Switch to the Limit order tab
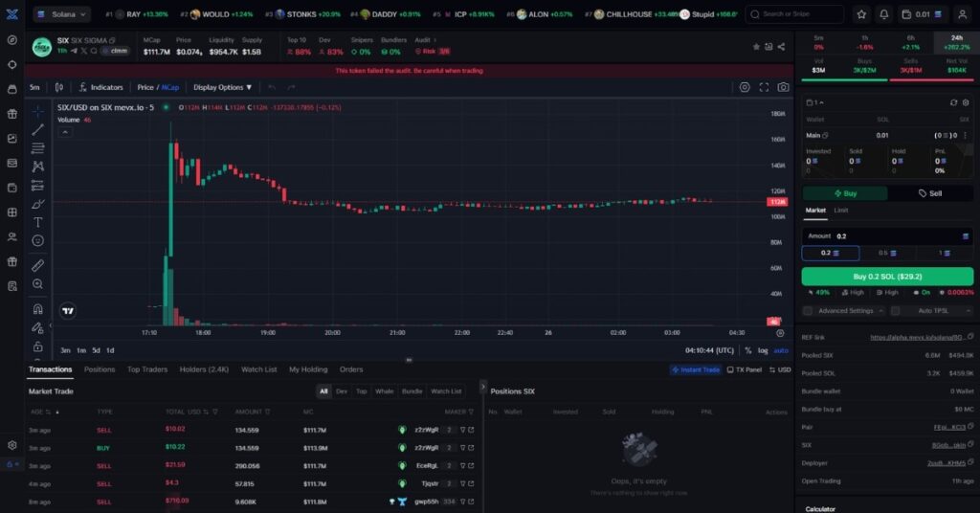 click(x=841, y=211)
